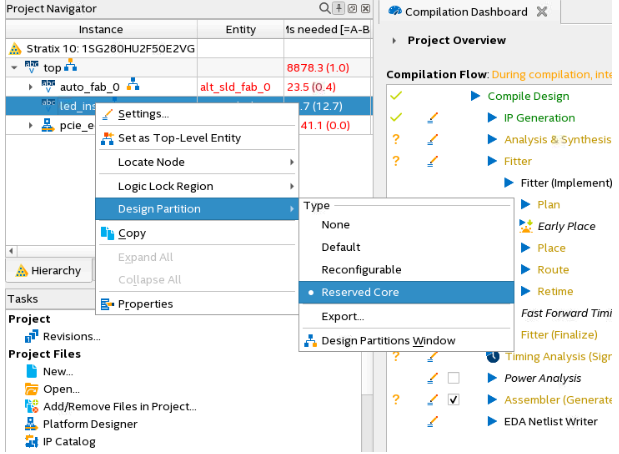Click the Early Place icon
The height and width of the screenshot is (454, 619).
pos(526,226)
